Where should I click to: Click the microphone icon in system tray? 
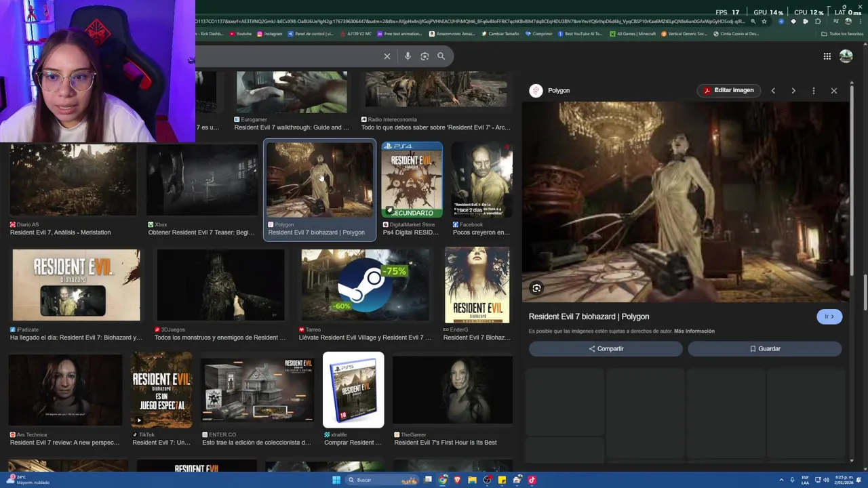coord(792,480)
